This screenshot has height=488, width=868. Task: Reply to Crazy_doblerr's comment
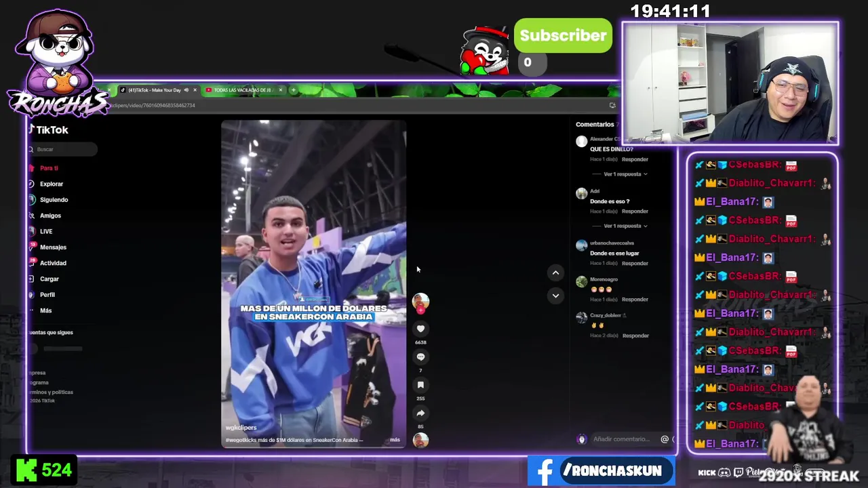[x=635, y=335]
